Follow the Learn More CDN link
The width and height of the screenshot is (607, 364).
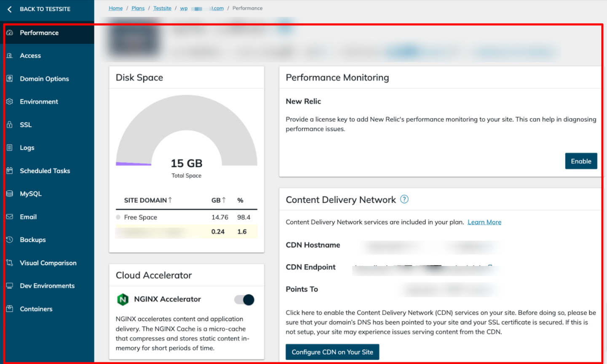(484, 222)
